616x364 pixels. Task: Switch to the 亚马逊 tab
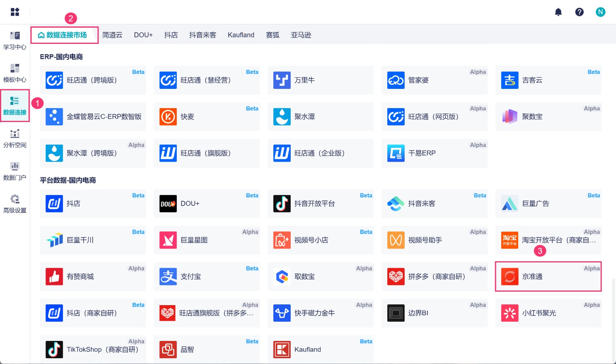(301, 35)
